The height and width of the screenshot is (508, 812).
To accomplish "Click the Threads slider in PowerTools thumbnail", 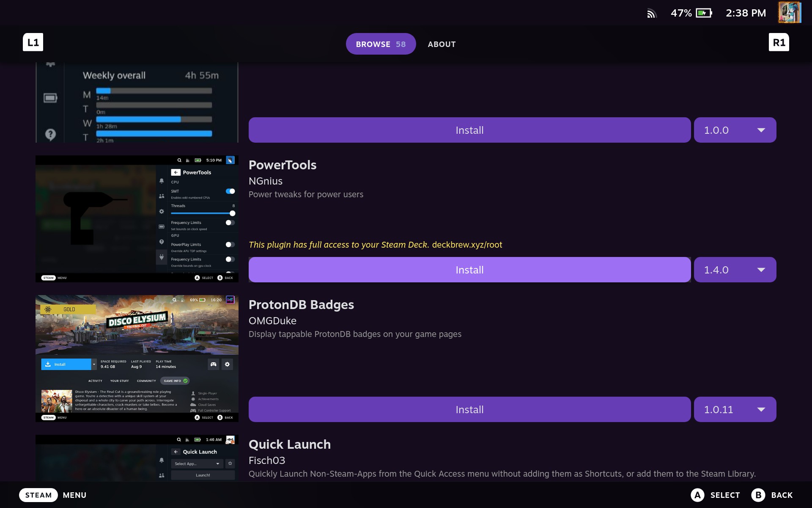I will [x=203, y=213].
